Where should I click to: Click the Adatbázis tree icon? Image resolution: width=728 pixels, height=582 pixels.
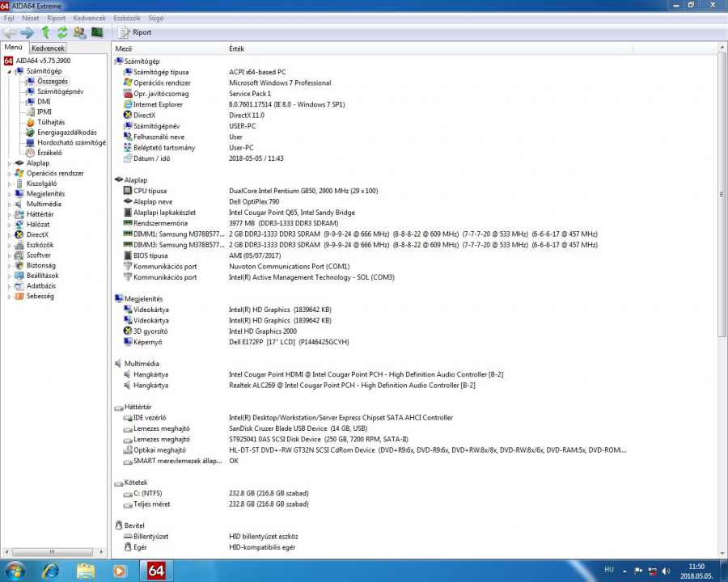coord(19,286)
